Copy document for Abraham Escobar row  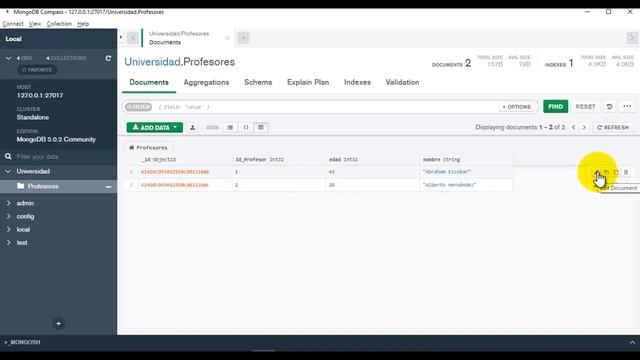click(606, 172)
